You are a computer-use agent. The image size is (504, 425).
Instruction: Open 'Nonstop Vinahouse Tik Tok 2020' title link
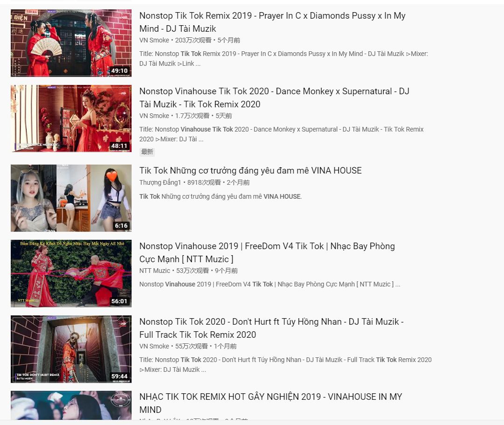(x=274, y=98)
